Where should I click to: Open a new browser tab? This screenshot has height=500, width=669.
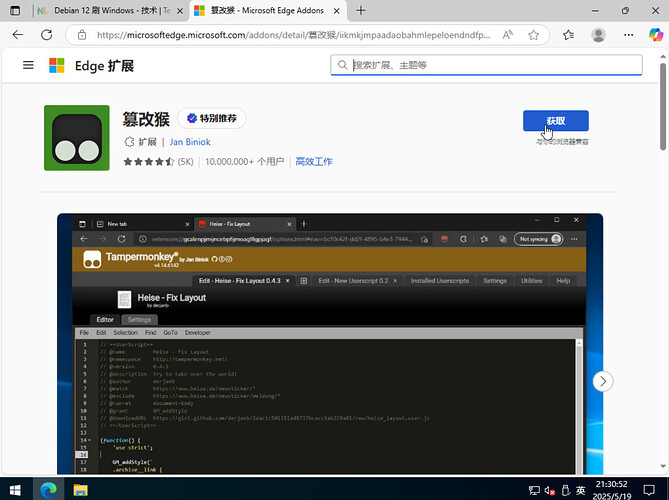[x=361, y=11]
